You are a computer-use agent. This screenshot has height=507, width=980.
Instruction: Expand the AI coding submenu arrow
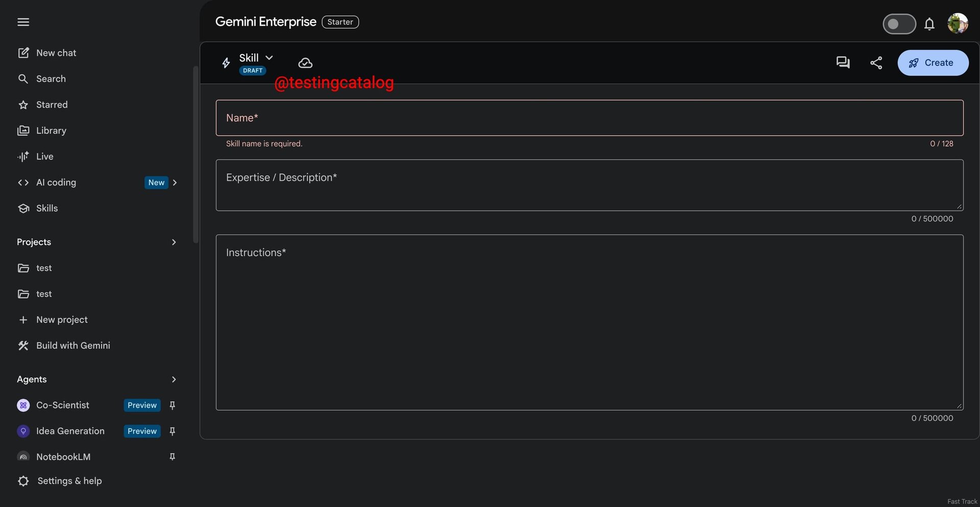[175, 183]
